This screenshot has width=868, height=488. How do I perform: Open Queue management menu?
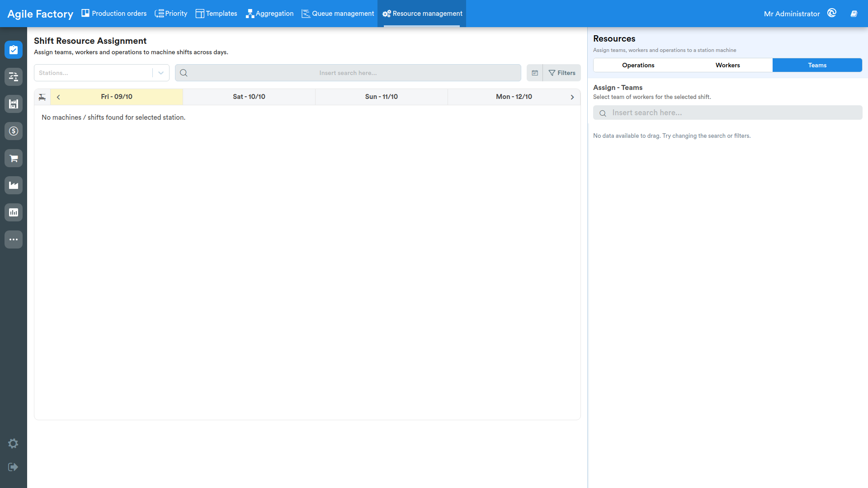(338, 14)
